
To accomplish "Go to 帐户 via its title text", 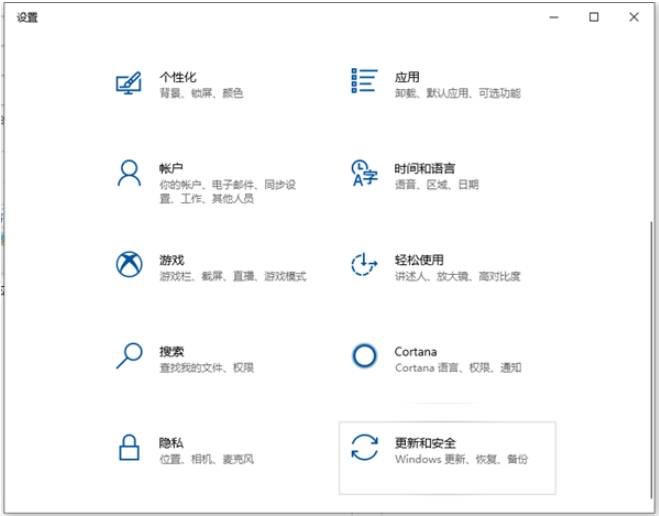I will [171, 168].
